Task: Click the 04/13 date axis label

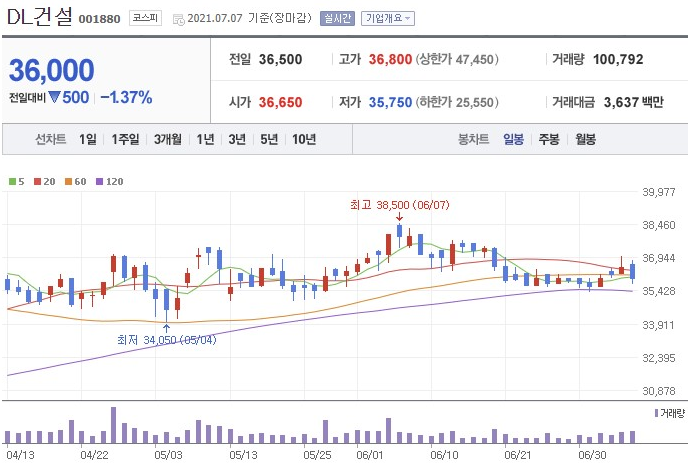Action: click(20, 455)
